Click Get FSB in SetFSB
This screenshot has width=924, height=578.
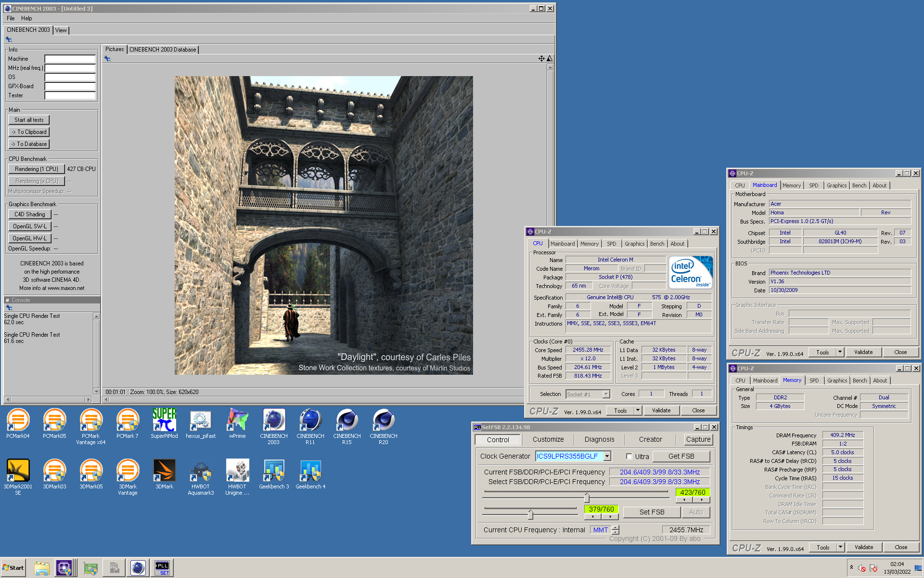click(x=681, y=456)
